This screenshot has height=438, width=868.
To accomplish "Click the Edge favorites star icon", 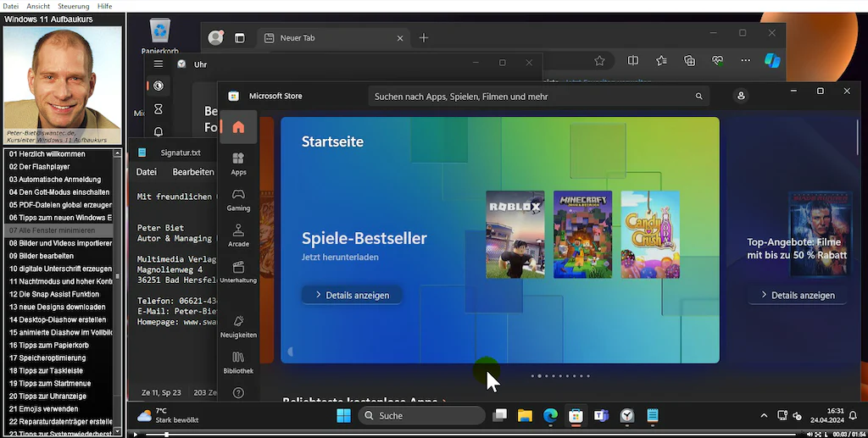I will 599,61.
